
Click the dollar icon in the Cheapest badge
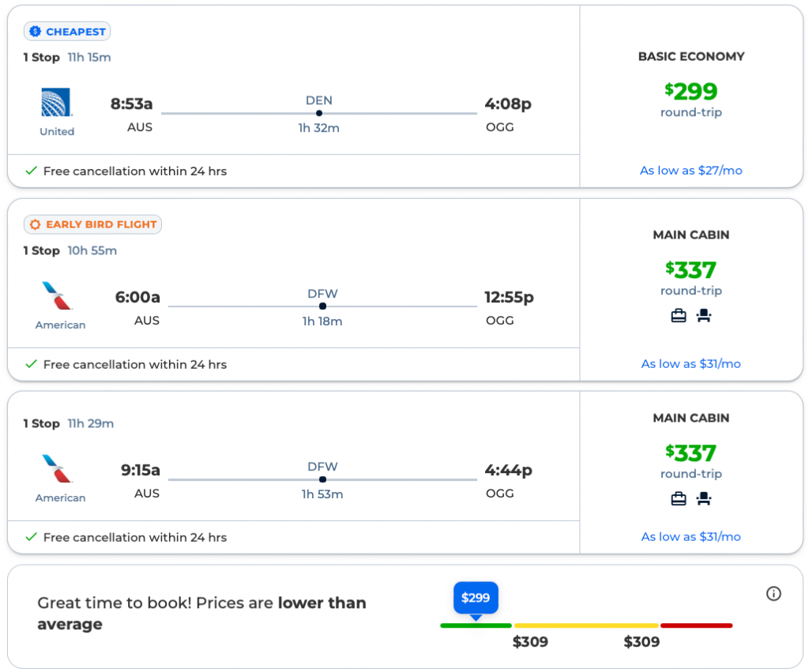click(x=35, y=32)
